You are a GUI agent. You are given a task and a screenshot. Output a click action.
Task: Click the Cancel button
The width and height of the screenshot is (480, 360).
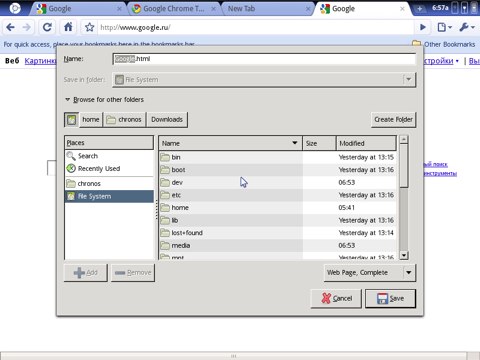point(336,298)
